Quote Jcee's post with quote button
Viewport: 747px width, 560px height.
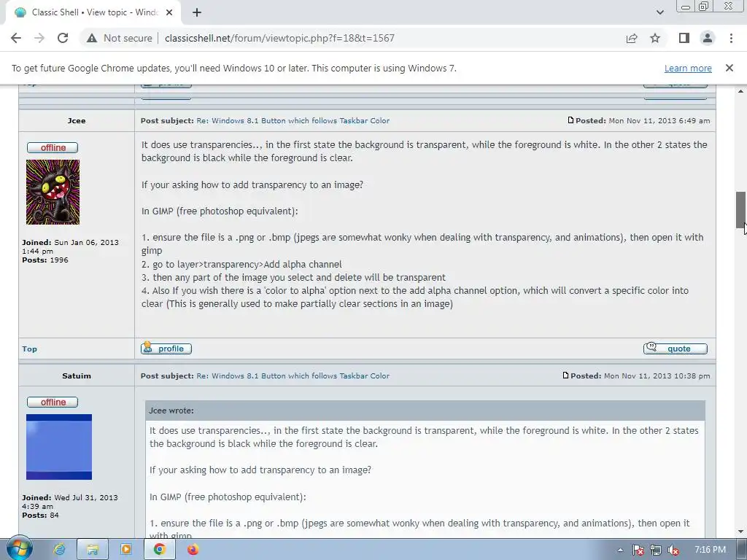pos(675,349)
